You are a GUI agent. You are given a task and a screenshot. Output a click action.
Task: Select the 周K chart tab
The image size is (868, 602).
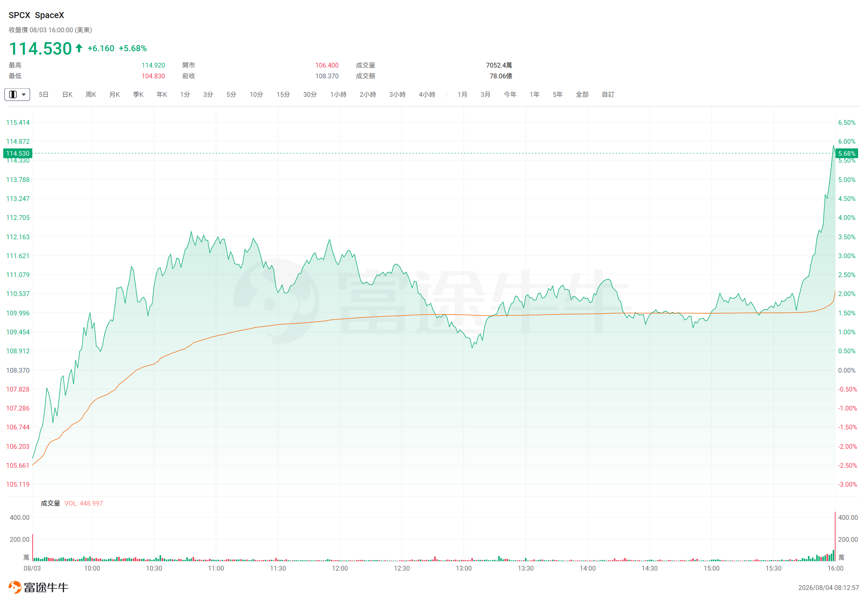[x=91, y=95]
